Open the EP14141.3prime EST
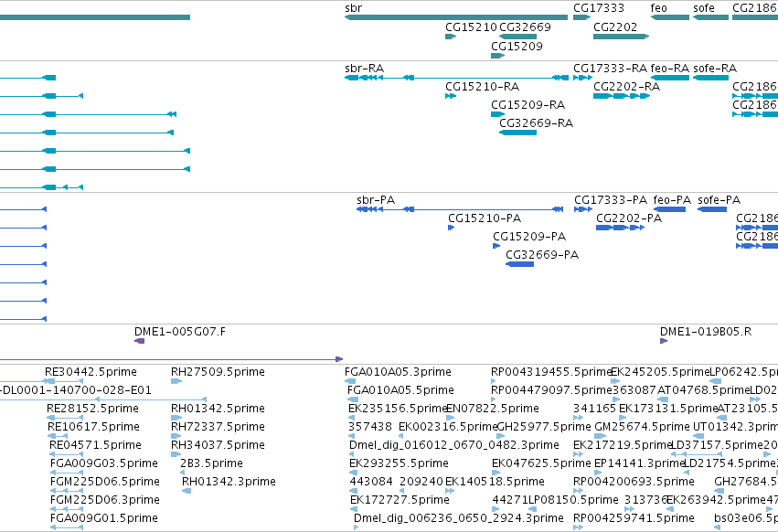This screenshot has height=532, width=778. [x=600, y=473]
